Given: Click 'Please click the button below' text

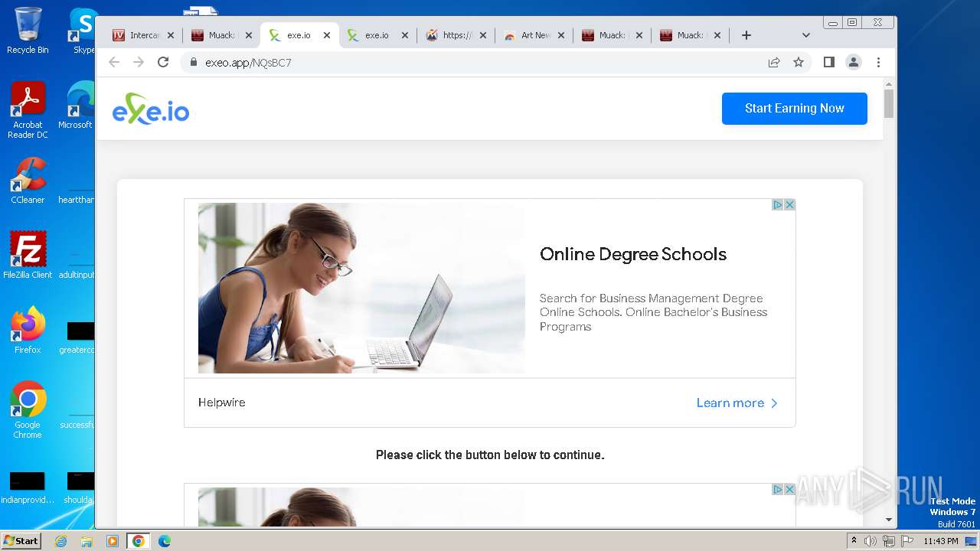Looking at the screenshot, I should coord(490,455).
